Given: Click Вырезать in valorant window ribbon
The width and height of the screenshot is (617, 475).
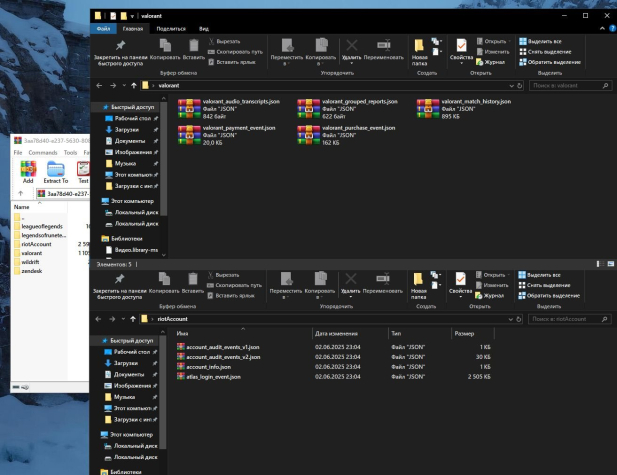Looking at the screenshot, I should [224, 41].
